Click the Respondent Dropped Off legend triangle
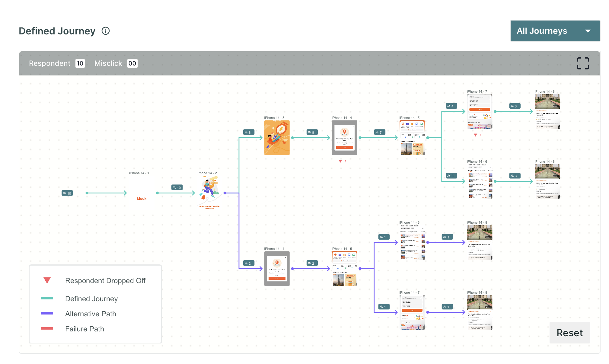 coord(47,280)
